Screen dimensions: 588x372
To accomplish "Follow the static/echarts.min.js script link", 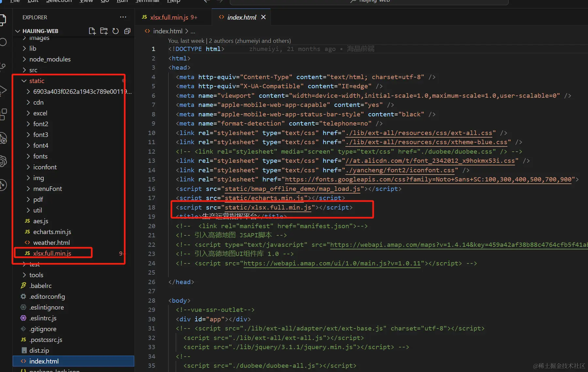I will (x=264, y=198).
